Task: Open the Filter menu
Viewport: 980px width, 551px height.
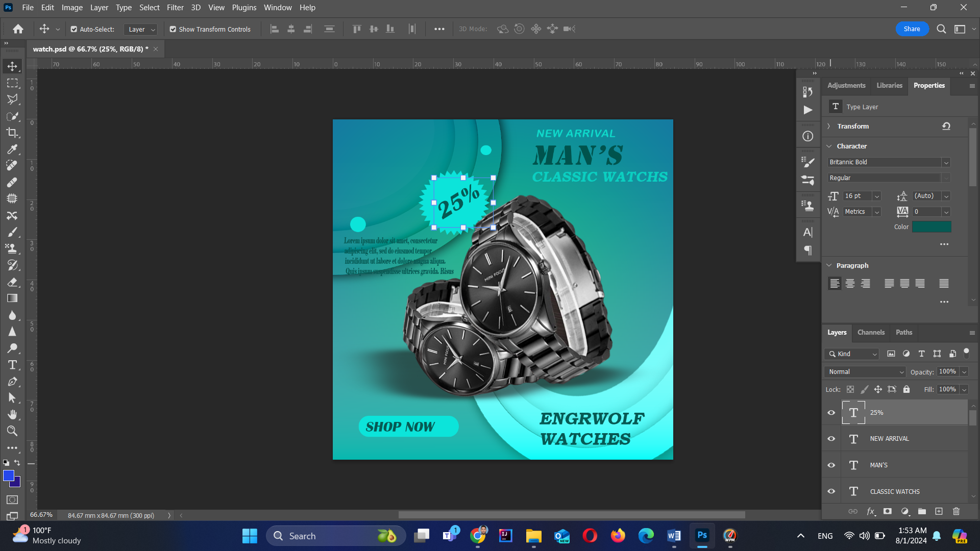Action: pos(175,8)
